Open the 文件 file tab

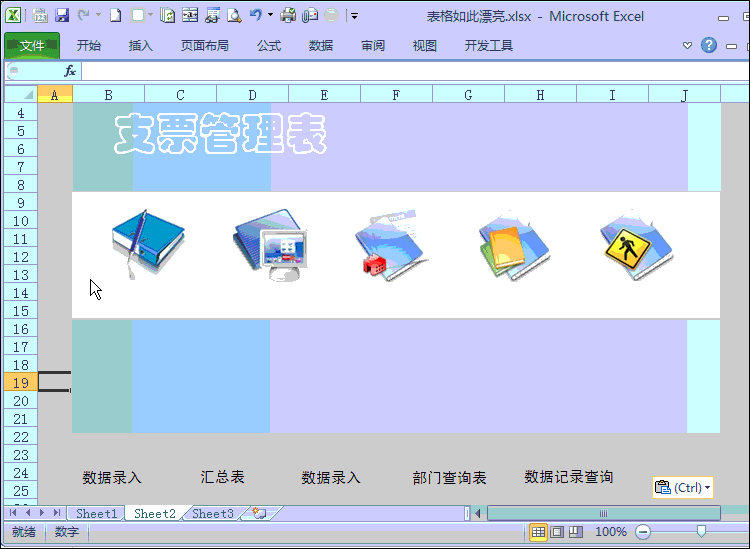click(x=32, y=46)
